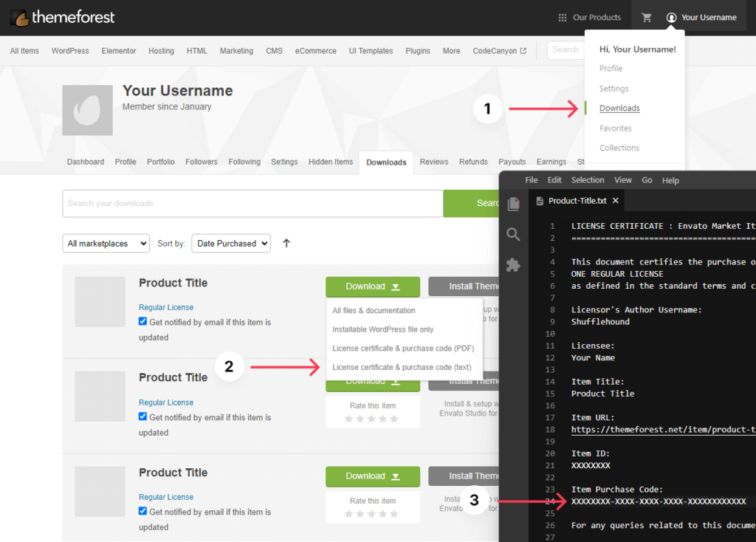Screen dimensions: 756x542
Task: Open the Explorer files icon in the editor sidebar
Action: tap(514, 204)
